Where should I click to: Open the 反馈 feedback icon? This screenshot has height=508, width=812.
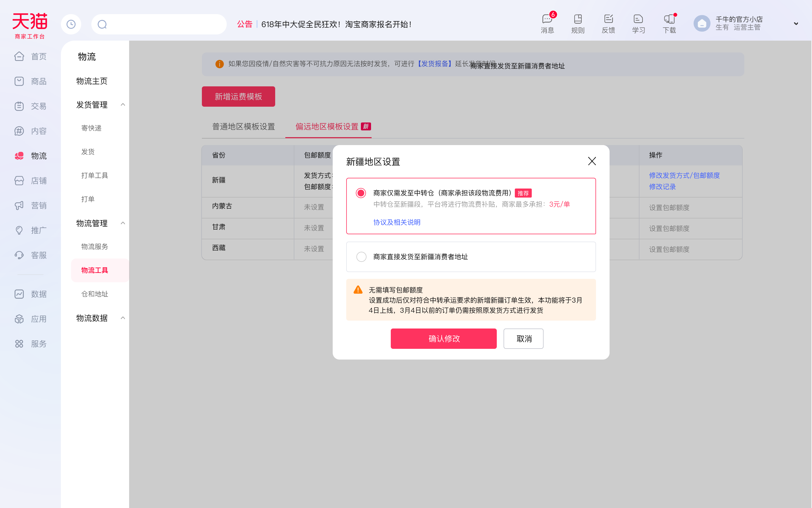(x=608, y=23)
